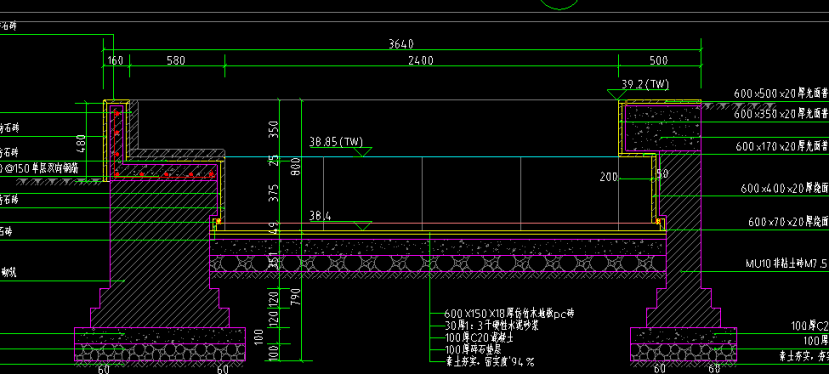This screenshot has height=375, width=830.
Task: Select the 38.4 elevation text
Action: click(320, 215)
